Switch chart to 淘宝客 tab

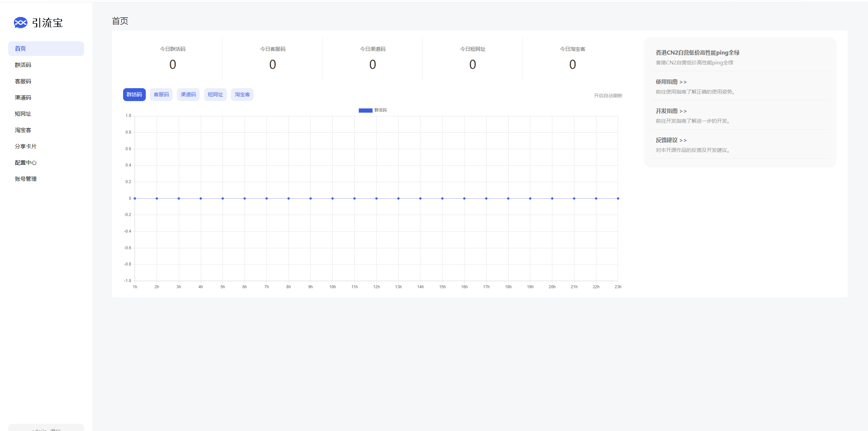pyautogui.click(x=242, y=95)
